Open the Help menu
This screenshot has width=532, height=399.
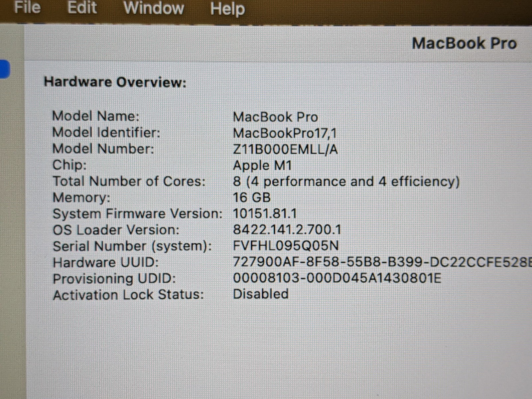pos(227,9)
